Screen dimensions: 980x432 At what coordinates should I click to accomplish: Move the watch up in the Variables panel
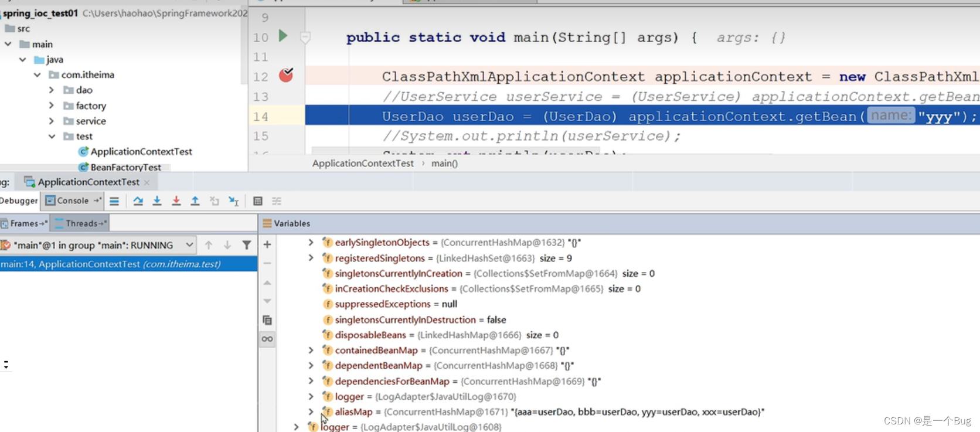(x=267, y=283)
